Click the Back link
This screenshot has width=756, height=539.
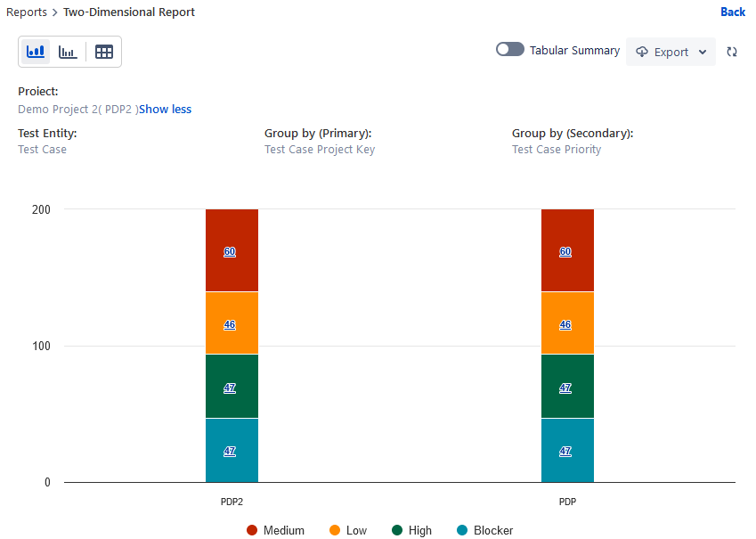click(733, 12)
